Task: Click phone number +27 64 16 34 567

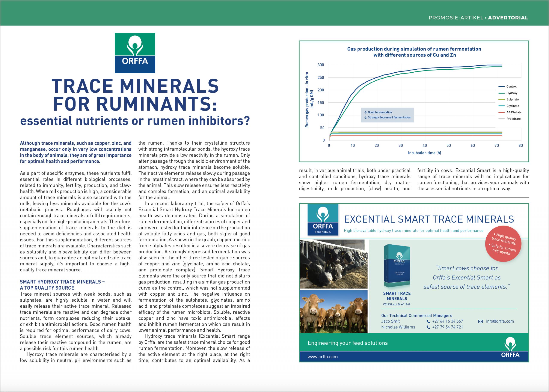Action: [x=447, y=321]
